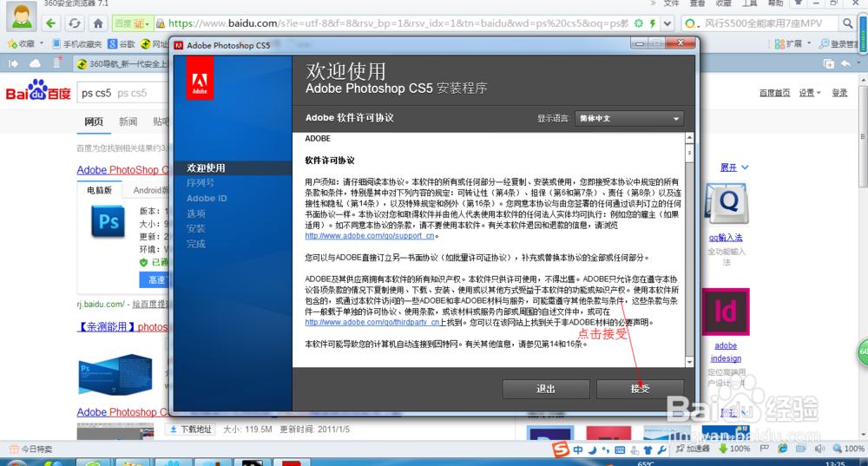Open the 菜单 文件 menu in 360 browser
The width and height of the screenshot is (868, 466).
[x=672, y=3]
